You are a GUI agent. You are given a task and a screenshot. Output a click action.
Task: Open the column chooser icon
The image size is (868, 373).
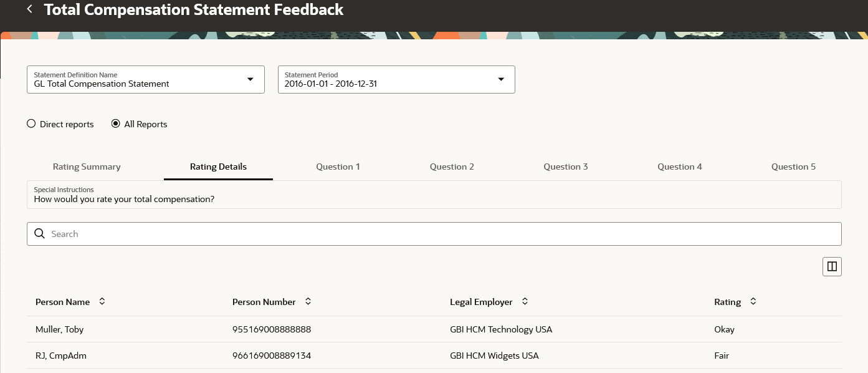tap(832, 266)
